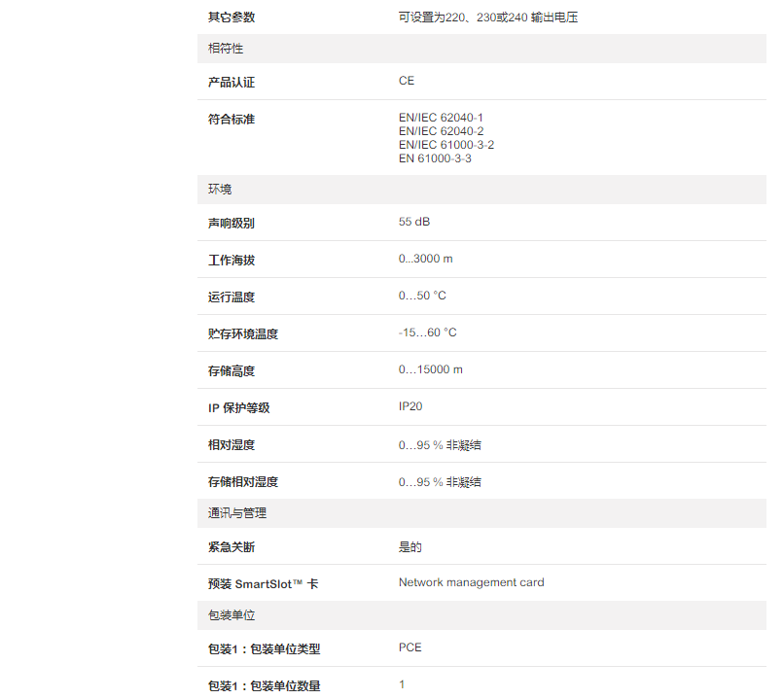Screen dimensions: 784x699
Task: Click the 运行温度 row label
Action: tap(232, 297)
